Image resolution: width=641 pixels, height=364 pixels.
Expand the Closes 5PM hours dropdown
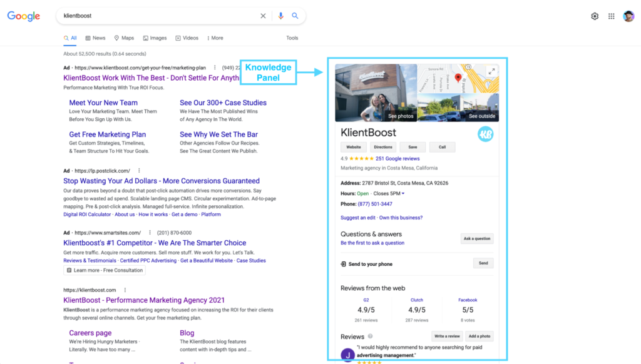click(x=403, y=194)
